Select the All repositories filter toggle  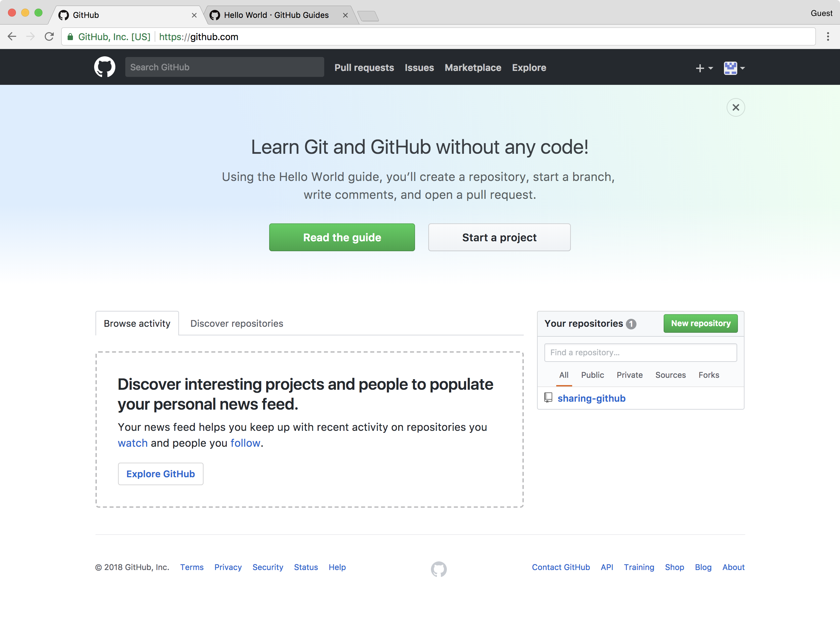click(x=564, y=374)
